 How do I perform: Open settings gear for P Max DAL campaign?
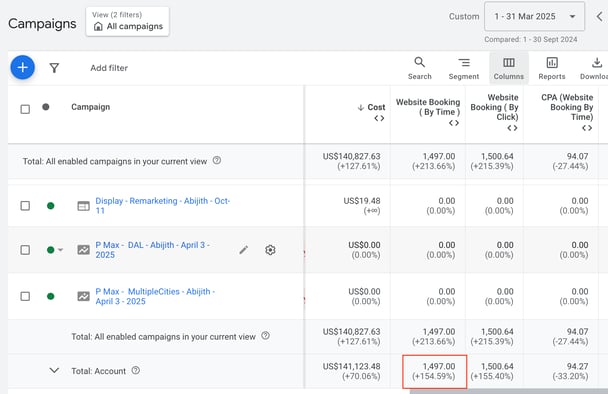pyautogui.click(x=270, y=250)
